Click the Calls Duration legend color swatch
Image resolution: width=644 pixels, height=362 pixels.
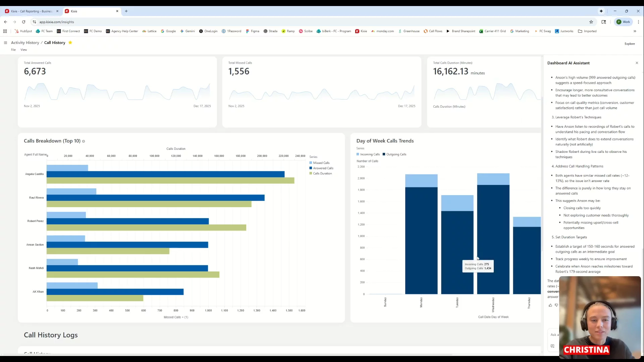tap(311, 174)
